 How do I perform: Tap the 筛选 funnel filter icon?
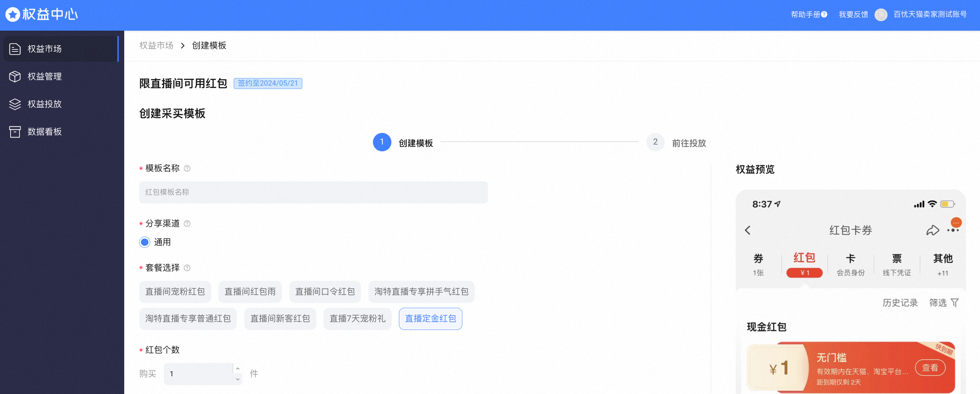point(954,303)
